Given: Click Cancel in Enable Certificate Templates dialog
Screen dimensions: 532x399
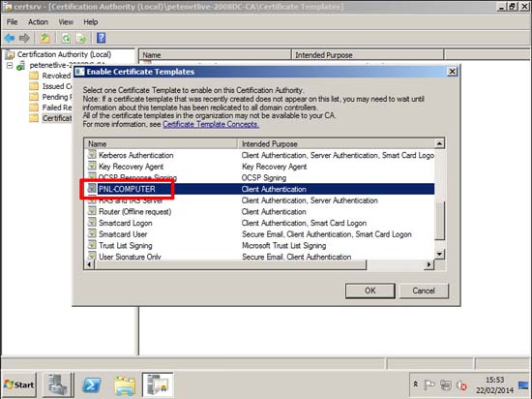Looking at the screenshot, I should tap(424, 291).
